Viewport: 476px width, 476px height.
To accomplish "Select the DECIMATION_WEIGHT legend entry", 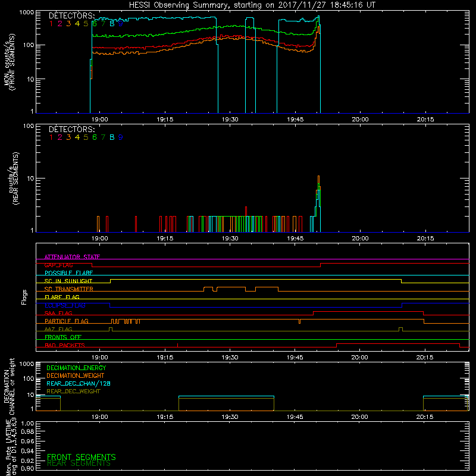I will click(x=76, y=376).
